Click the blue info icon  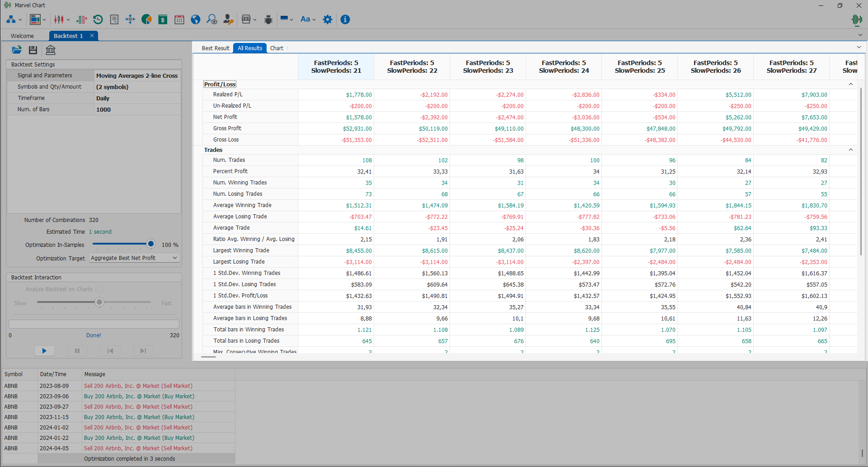pos(345,19)
